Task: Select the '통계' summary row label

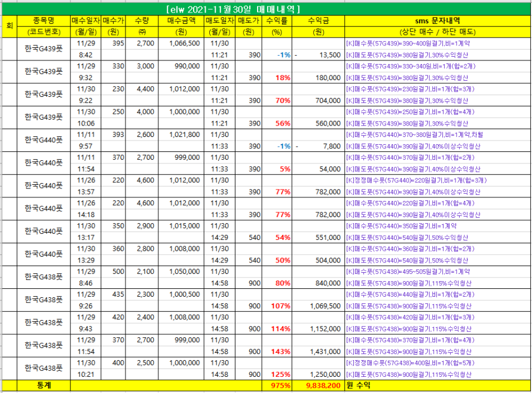Action: [43, 386]
